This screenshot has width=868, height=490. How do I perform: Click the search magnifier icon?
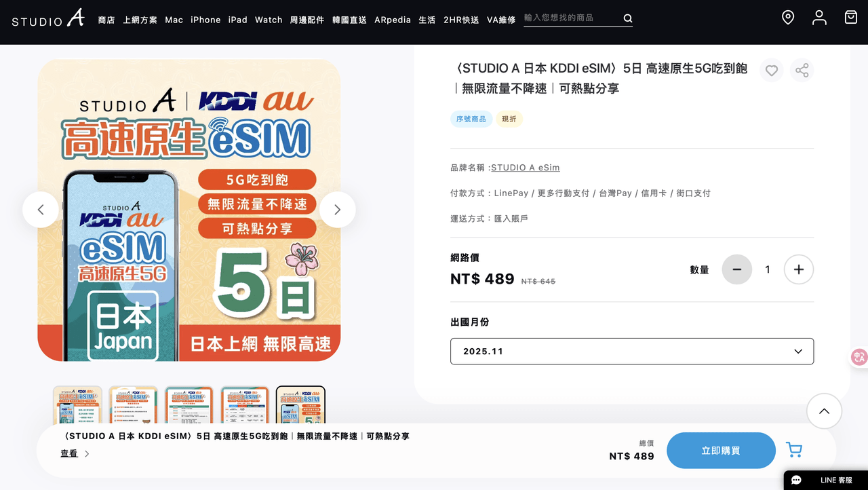628,18
